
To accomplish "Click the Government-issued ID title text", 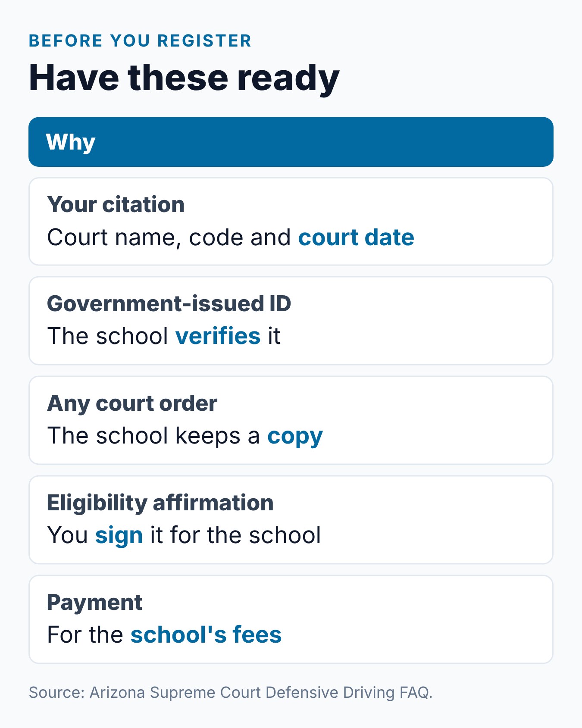I will (x=169, y=303).
